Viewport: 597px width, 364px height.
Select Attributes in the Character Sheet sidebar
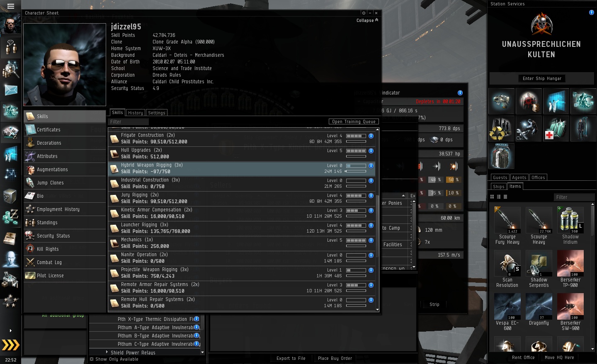pos(65,156)
